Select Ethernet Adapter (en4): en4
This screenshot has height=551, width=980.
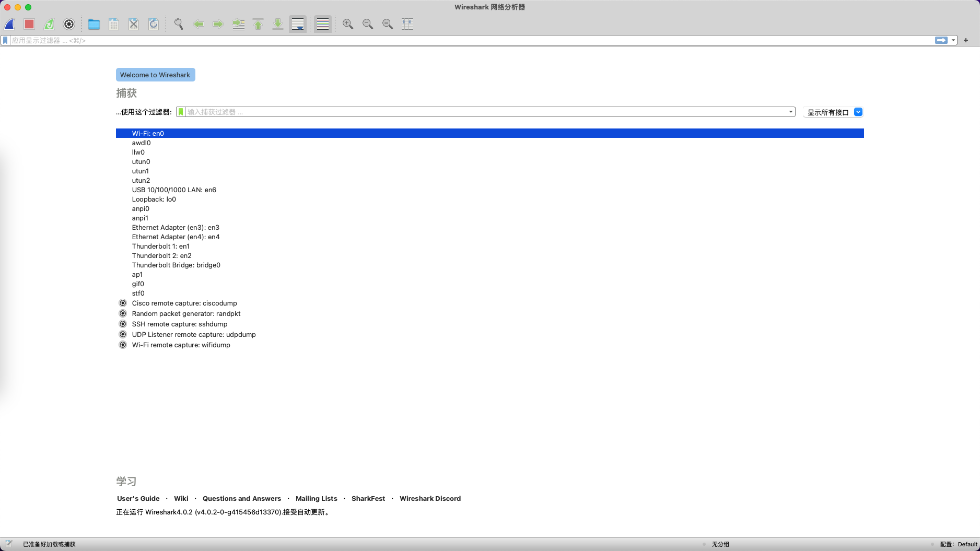[490, 237]
